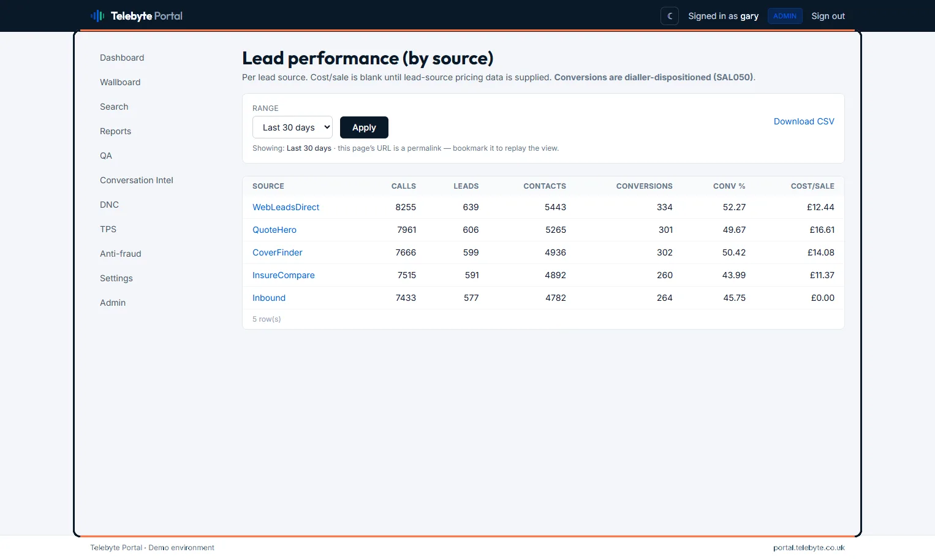Screen dimensions: 935x560
Task: Click the SOURCE column header
Action: (268, 186)
